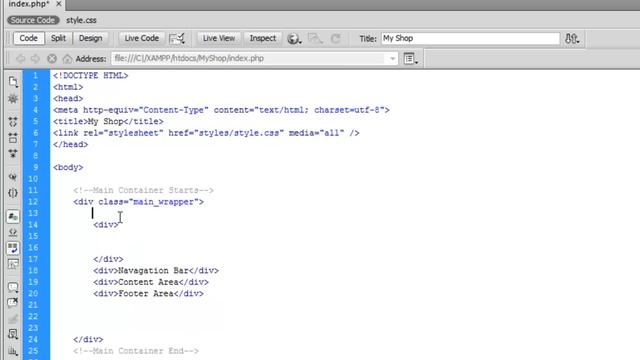The image size is (640, 360).
Task: Open Check Browser Compatibility menu icon
Action: pyautogui.click(x=177, y=38)
